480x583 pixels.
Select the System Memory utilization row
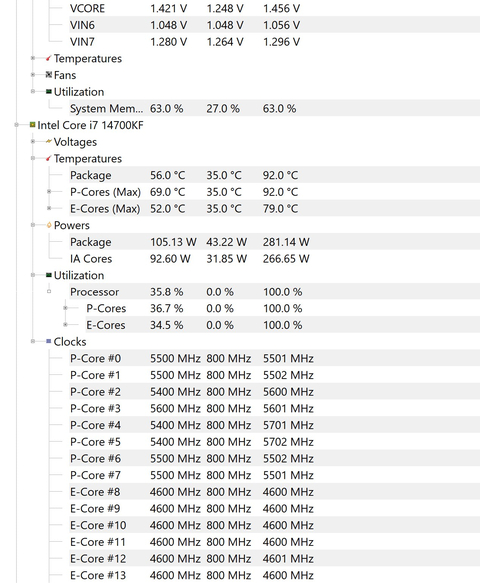[x=274, y=108]
